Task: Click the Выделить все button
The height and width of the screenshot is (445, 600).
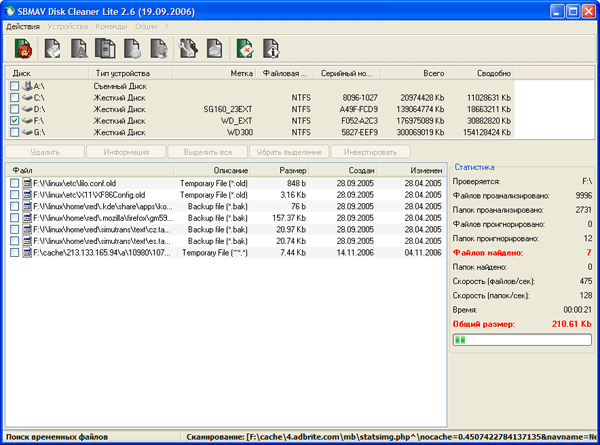Action: pos(210,152)
